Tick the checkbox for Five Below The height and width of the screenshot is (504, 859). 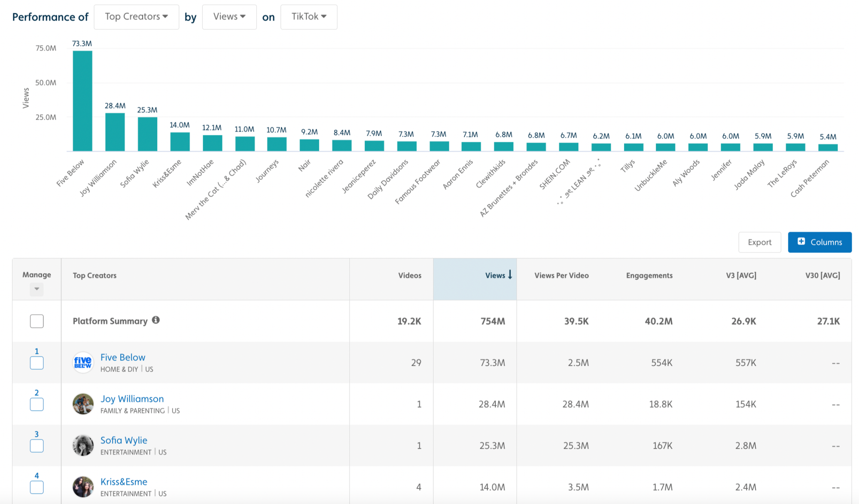tap(37, 363)
